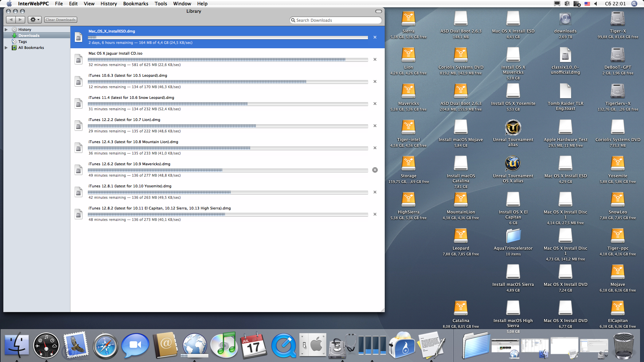Select the Tiger-X disk icon on desktop

point(618,19)
